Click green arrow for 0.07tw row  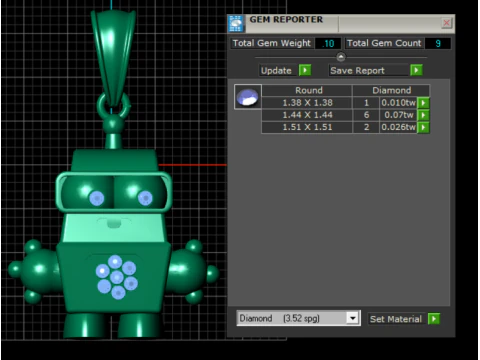pos(423,115)
